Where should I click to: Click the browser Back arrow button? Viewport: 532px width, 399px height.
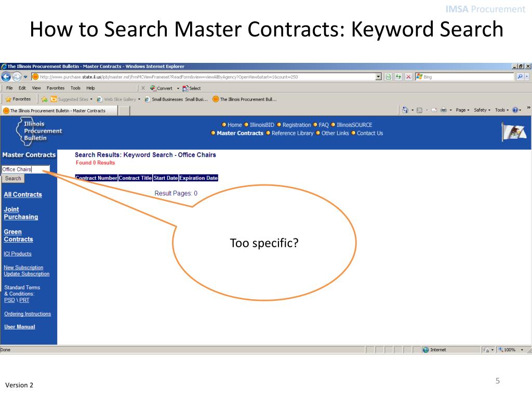(6, 77)
